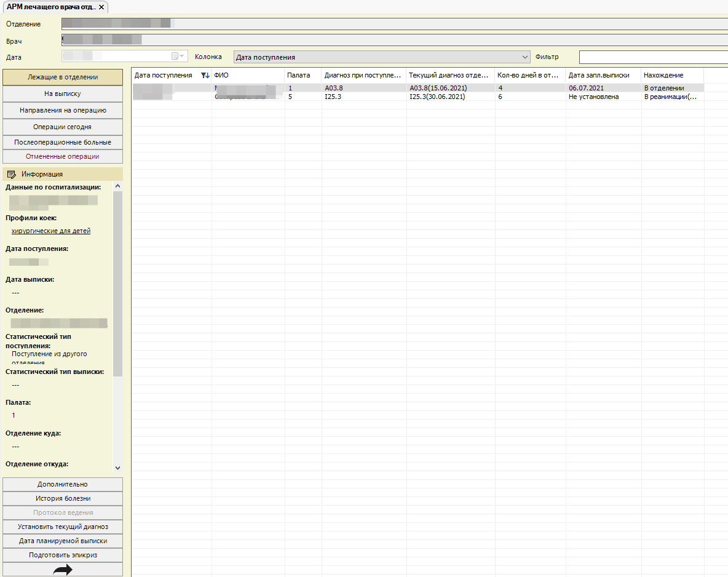Viewport: 728px width, 577px height.
Task: Sort by Палата column header
Action: pyautogui.click(x=303, y=75)
